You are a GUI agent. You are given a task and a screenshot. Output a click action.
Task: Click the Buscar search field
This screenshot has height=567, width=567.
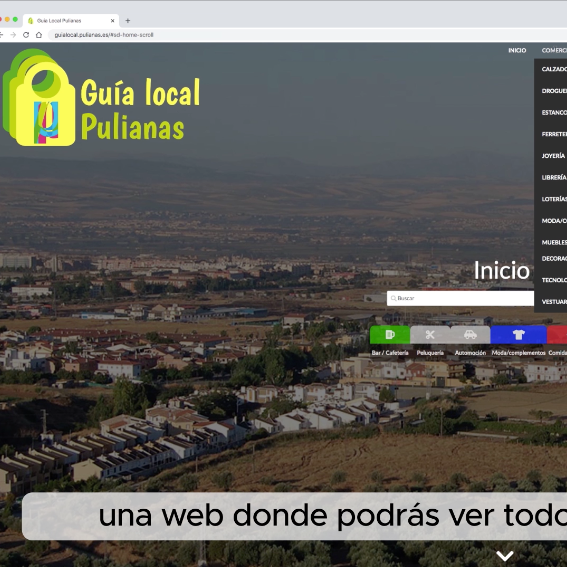(460, 298)
